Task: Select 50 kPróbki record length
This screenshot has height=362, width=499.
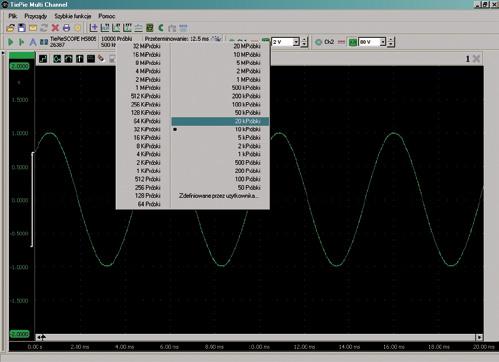Action: pyautogui.click(x=220, y=113)
